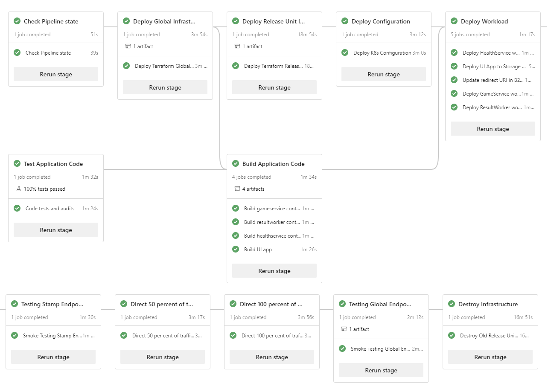The image size is (548, 392).
Task: Open the Test Application Code stage title
Action: click(53, 164)
